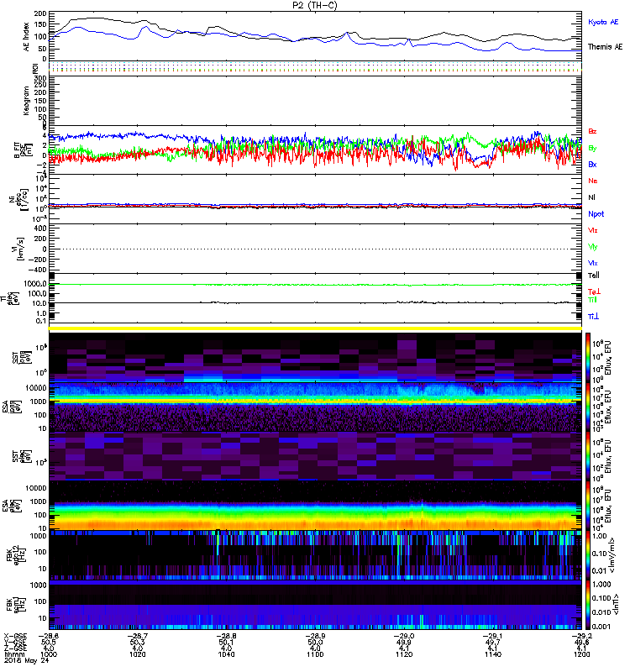This screenshot has height=672, width=630.
Task: Click the ESA electron spectrogram panel
Action: pos(316,506)
